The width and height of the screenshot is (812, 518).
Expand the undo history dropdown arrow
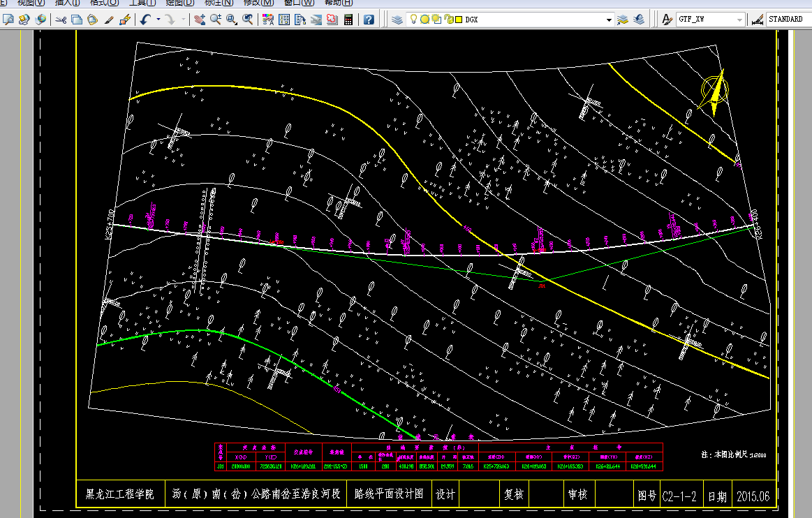158,20
